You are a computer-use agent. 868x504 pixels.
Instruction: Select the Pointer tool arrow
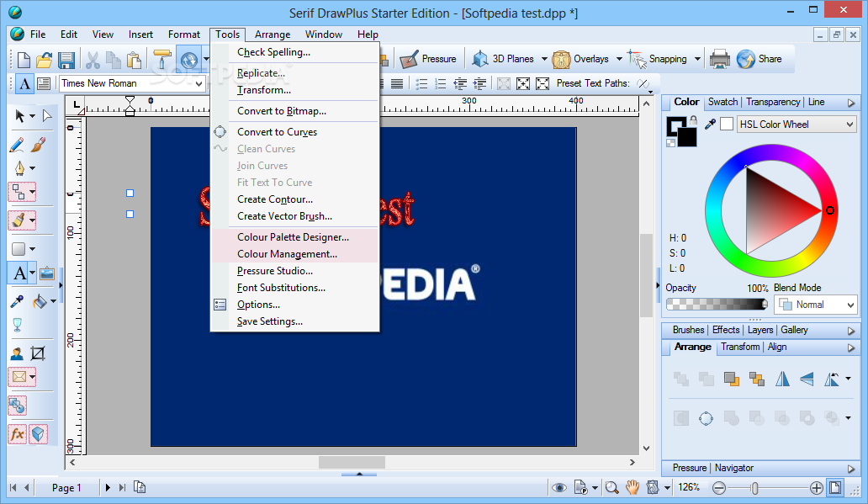pyautogui.click(x=20, y=116)
